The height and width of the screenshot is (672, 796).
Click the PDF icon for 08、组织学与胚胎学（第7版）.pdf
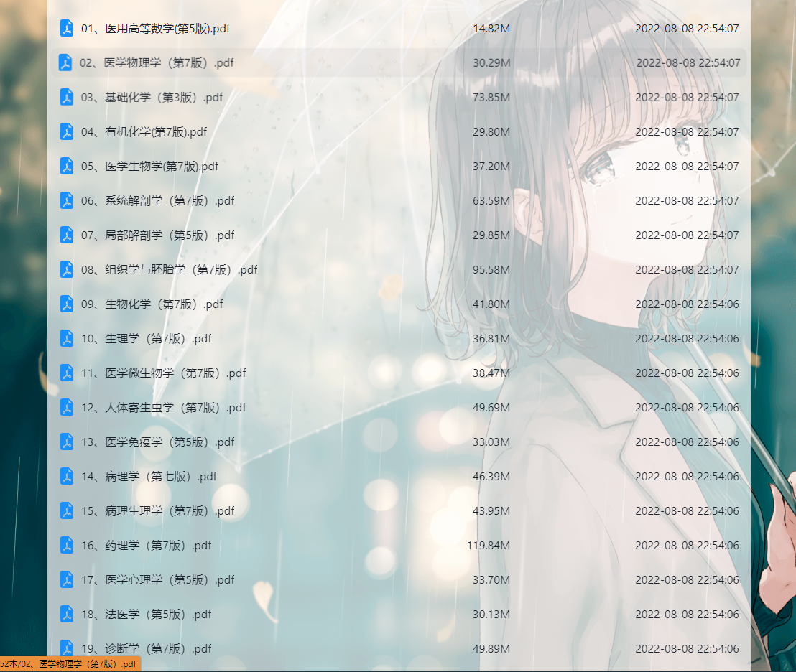(67, 270)
